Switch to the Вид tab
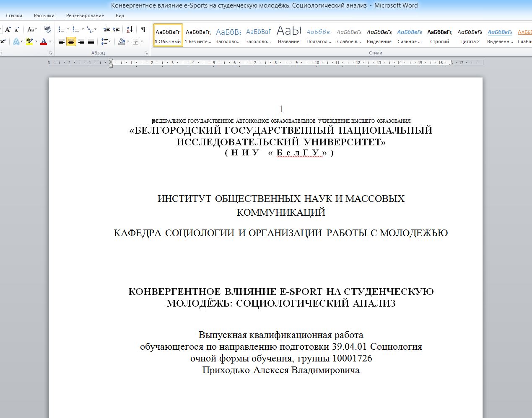The image size is (532, 418). coord(120,15)
